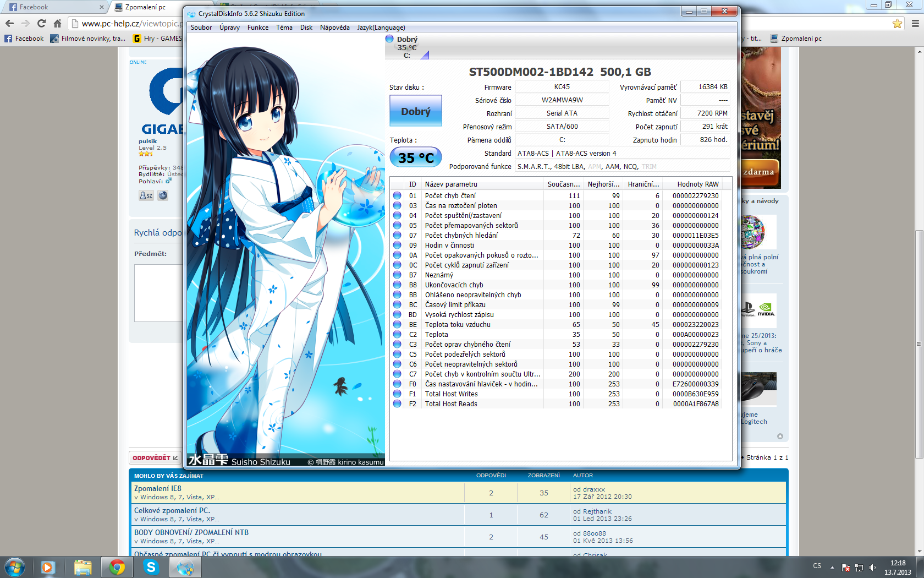This screenshot has height=578, width=924.
Task: Click the status orb for Počet chyb čtení
Action: [x=397, y=195]
